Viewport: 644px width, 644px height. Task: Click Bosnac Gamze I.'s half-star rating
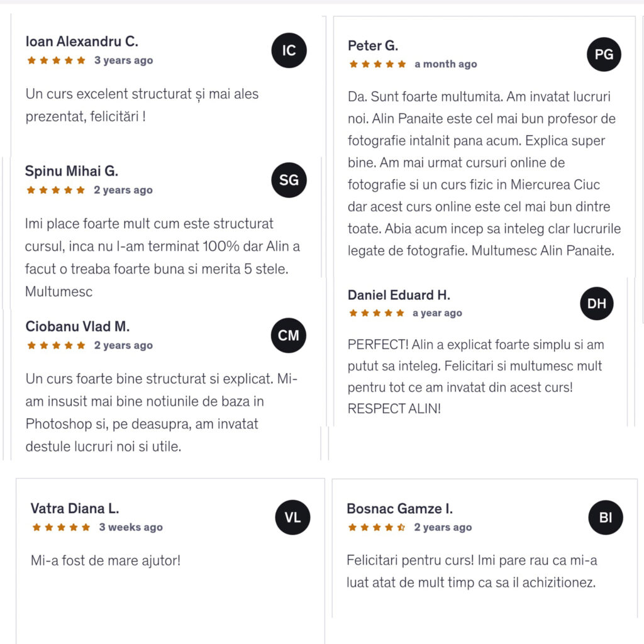click(377, 527)
